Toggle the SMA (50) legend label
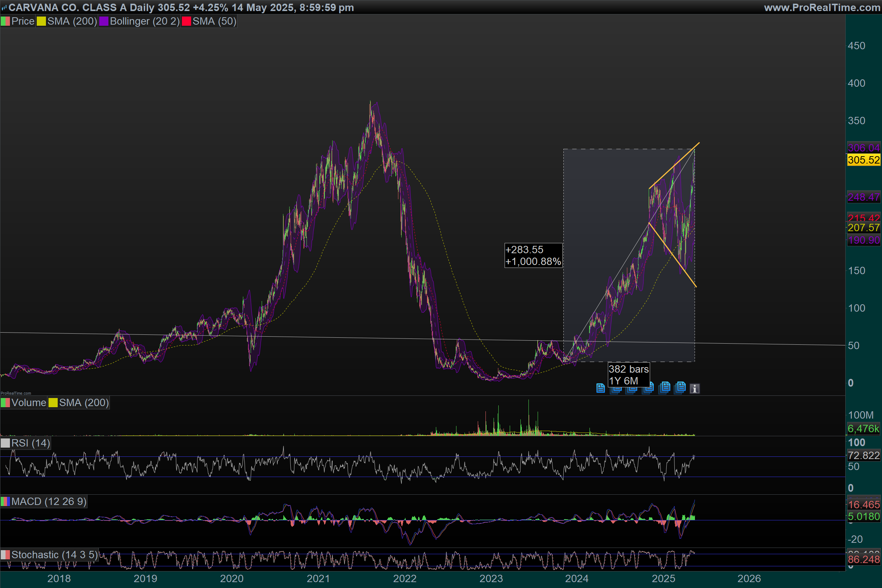The width and height of the screenshot is (882, 588). [214, 21]
